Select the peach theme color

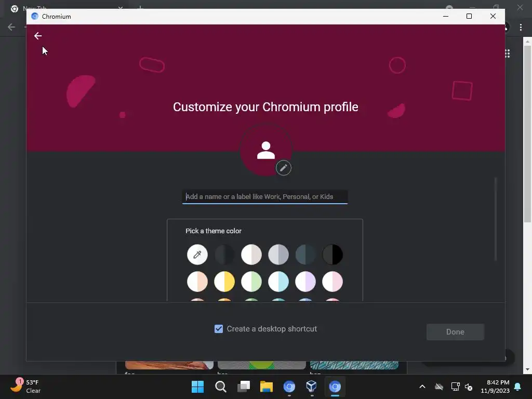pyautogui.click(x=197, y=282)
